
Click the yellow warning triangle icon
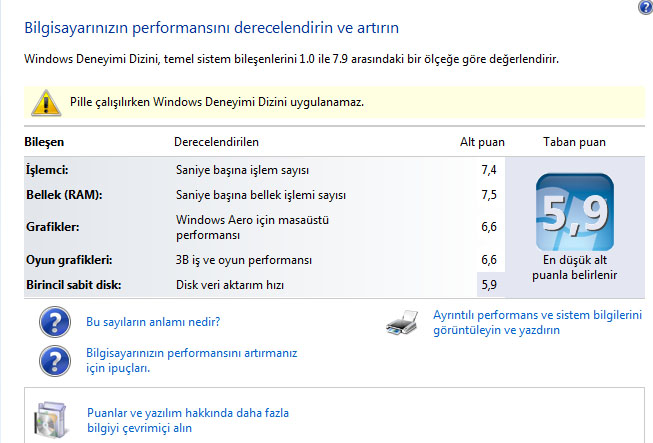(46, 102)
